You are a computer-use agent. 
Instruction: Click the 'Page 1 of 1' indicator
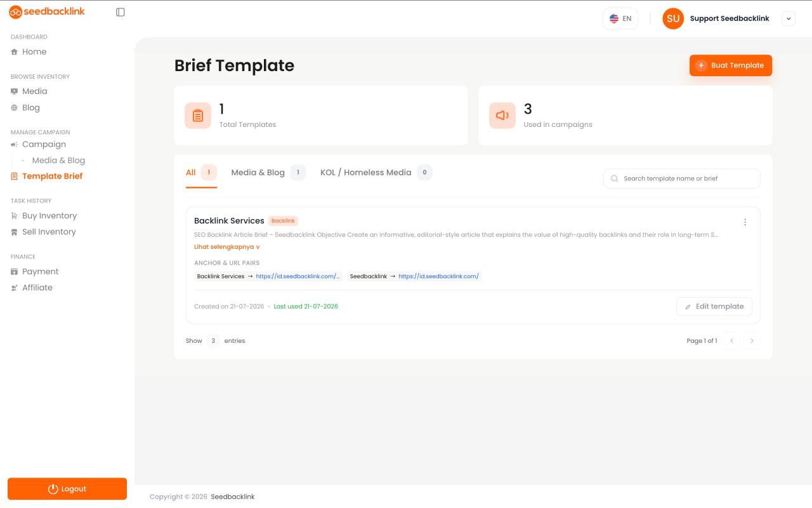click(702, 341)
